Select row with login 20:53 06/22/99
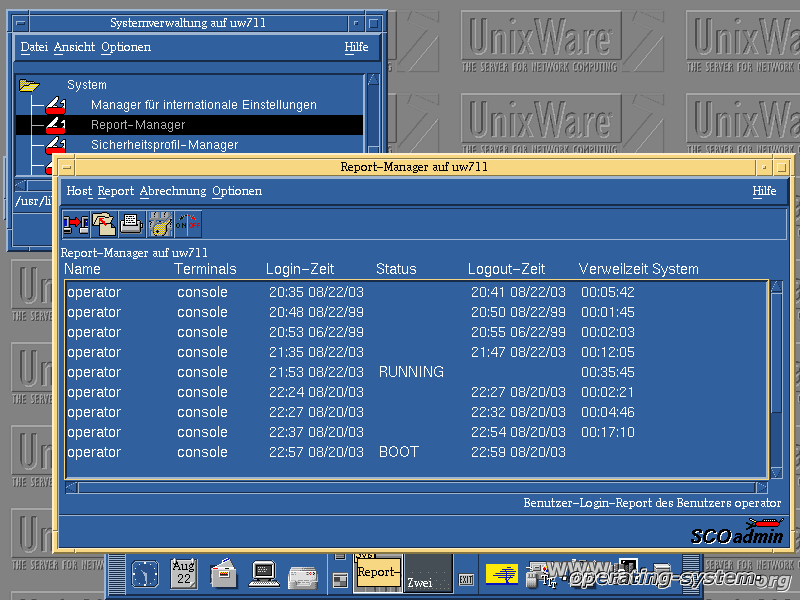800x600 pixels. click(416, 332)
